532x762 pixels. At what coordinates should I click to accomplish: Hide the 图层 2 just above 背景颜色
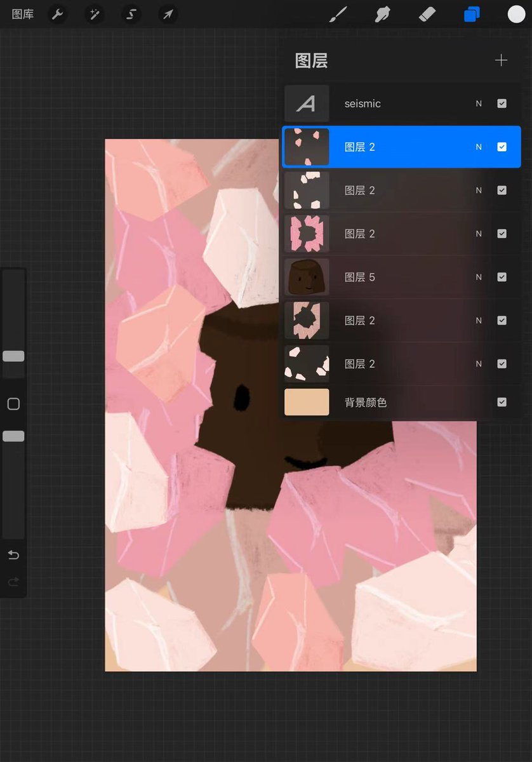pos(502,364)
